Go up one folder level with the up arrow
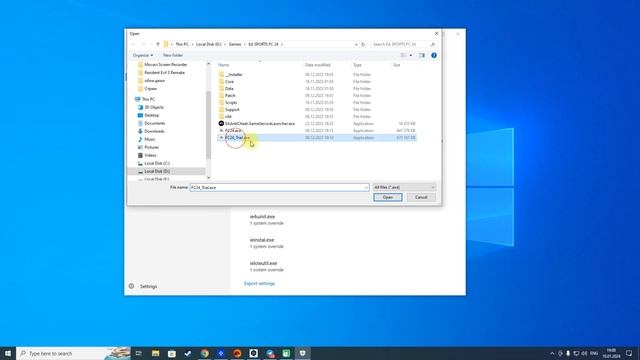 coord(158,44)
